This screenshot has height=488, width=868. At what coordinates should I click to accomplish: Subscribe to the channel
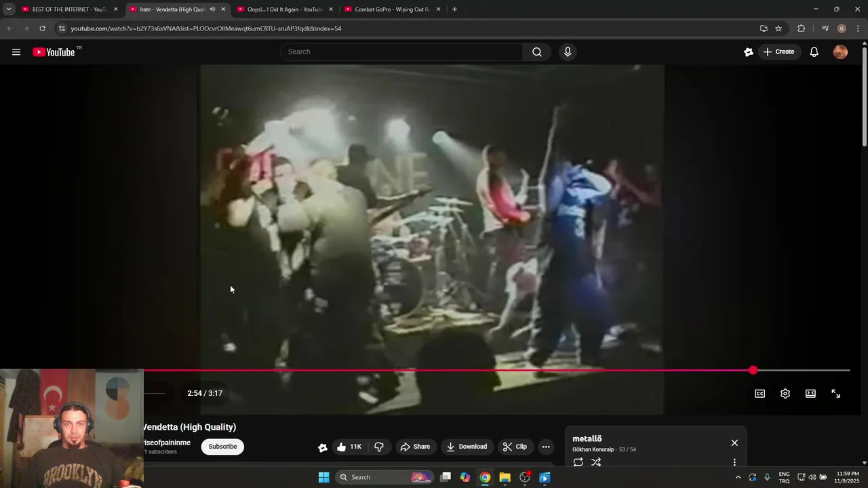coord(222,447)
